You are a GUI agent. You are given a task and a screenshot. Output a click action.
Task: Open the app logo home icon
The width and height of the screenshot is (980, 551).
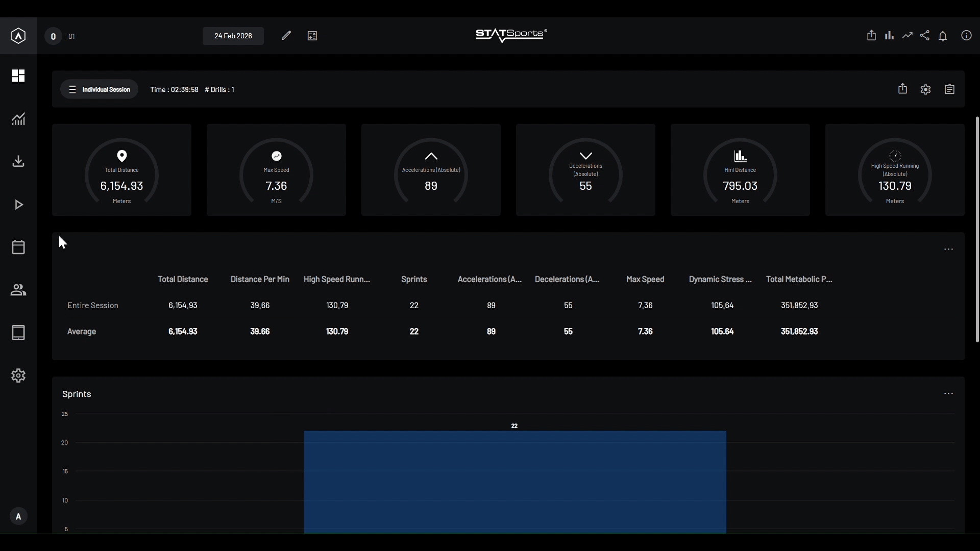tap(18, 36)
